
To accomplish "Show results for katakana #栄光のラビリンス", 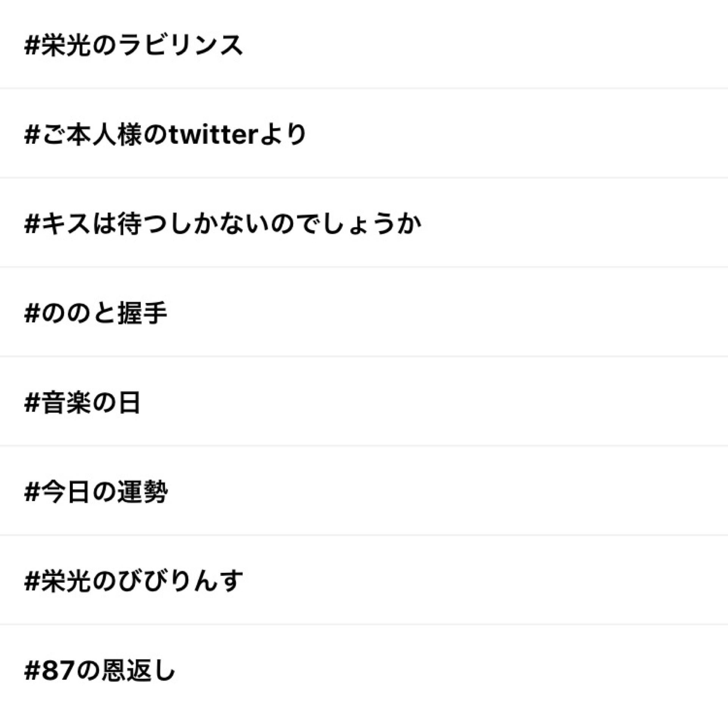I will click(x=133, y=45).
